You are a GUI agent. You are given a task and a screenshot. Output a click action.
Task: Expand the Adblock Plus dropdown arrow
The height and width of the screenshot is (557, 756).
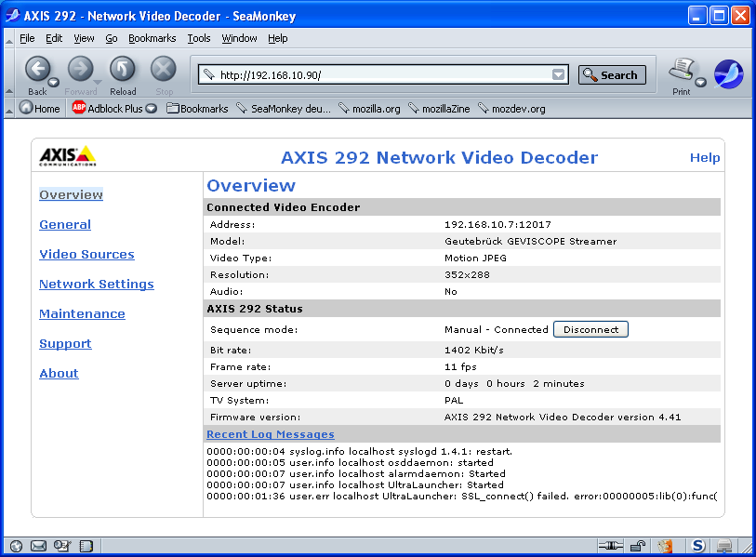coord(152,109)
